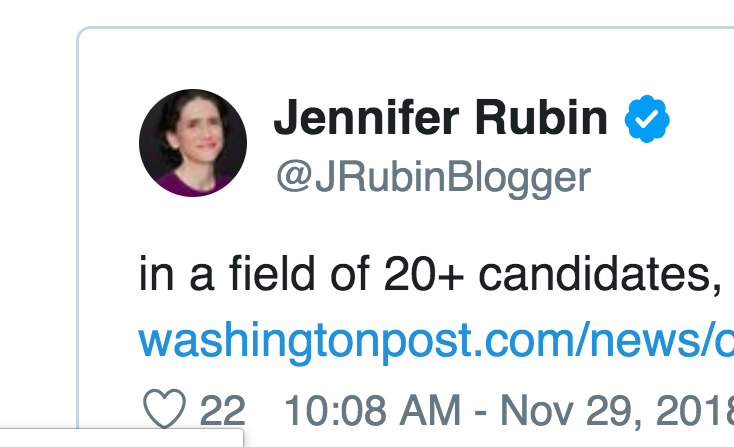This screenshot has height=447, width=734.
Task: Click the like count of 22
Action: tap(222, 410)
